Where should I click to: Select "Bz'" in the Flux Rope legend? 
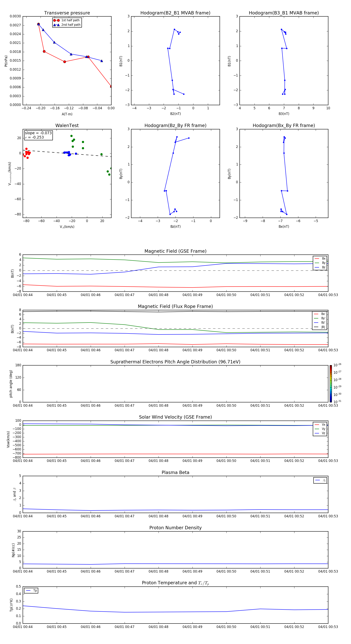[x=320, y=323]
